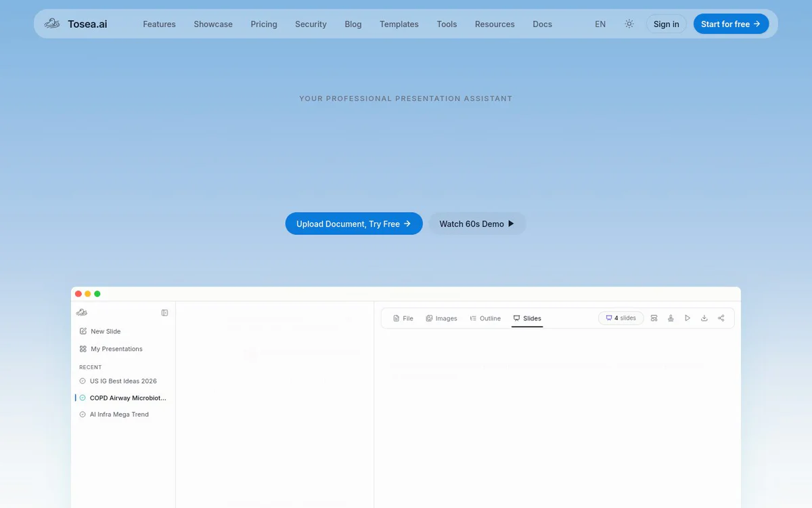
Task: Open the EN language selector
Action: click(x=600, y=24)
